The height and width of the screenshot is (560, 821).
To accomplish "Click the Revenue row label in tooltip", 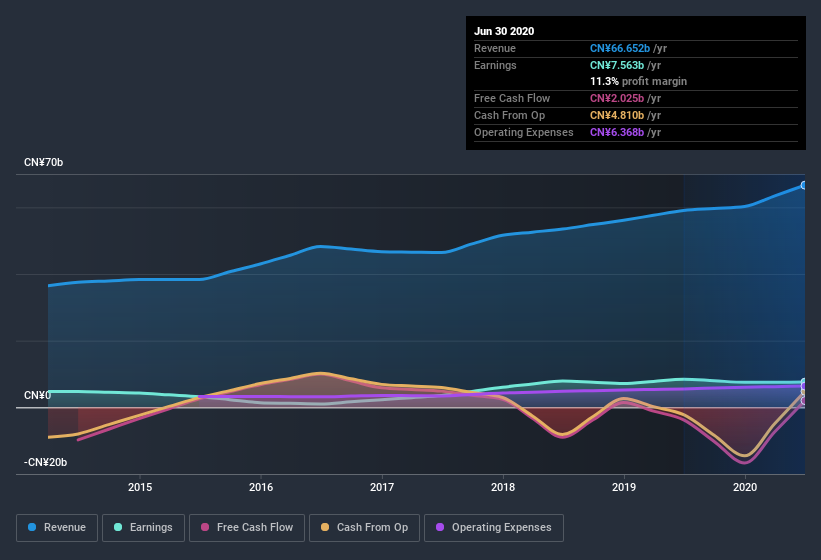I will [495, 49].
